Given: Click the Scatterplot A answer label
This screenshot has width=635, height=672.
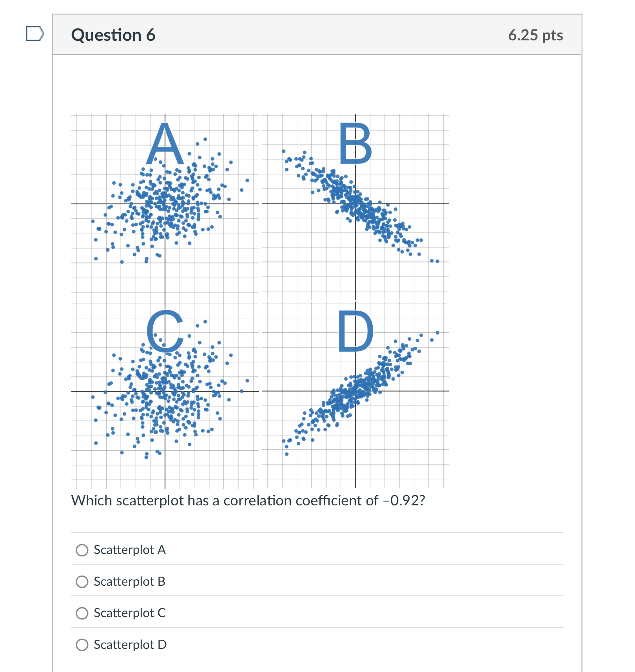Looking at the screenshot, I should coord(130,550).
